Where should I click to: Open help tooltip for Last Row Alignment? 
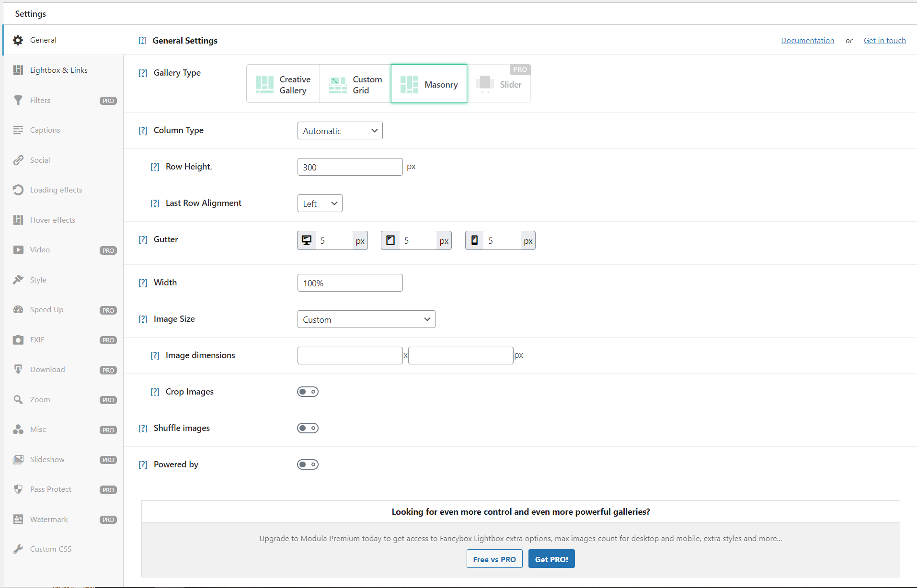coord(155,203)
